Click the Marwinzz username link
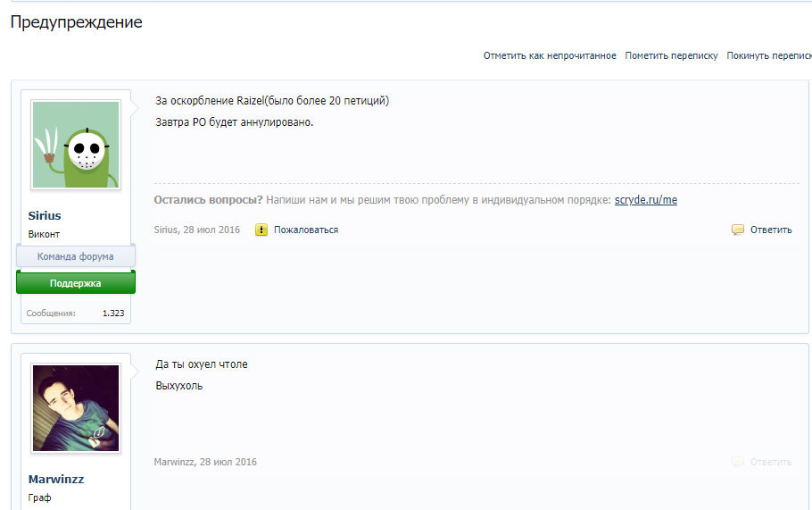 coord(56,480)
